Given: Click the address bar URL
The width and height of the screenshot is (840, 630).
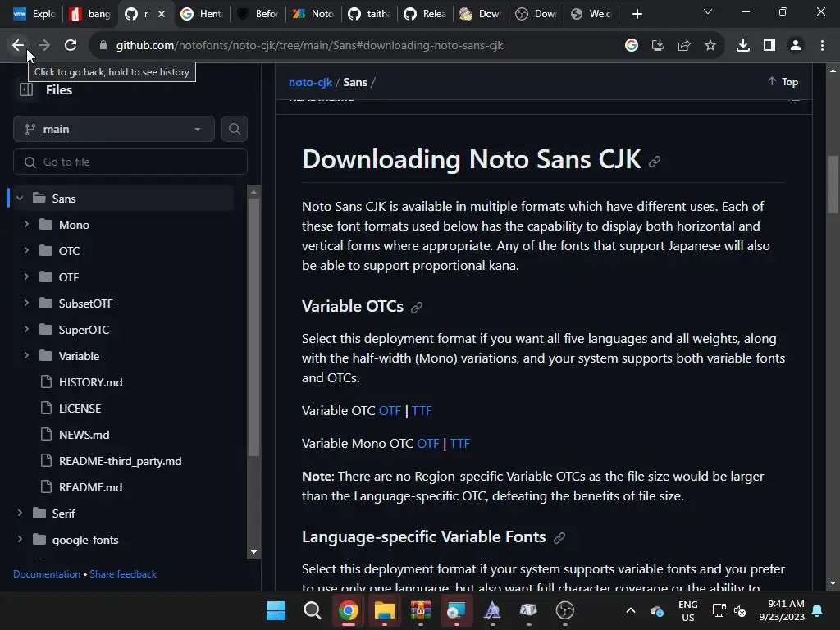Looking at the screenshot, I should tap(309, 46).
